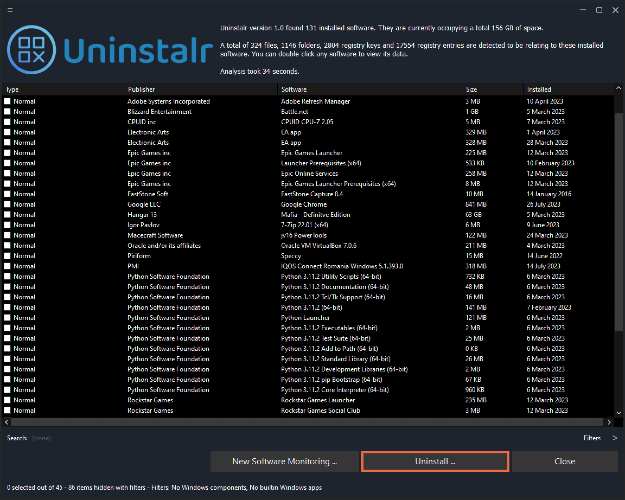Select Python 3.11.2 pip Bootstrap entry

point(331,380)
